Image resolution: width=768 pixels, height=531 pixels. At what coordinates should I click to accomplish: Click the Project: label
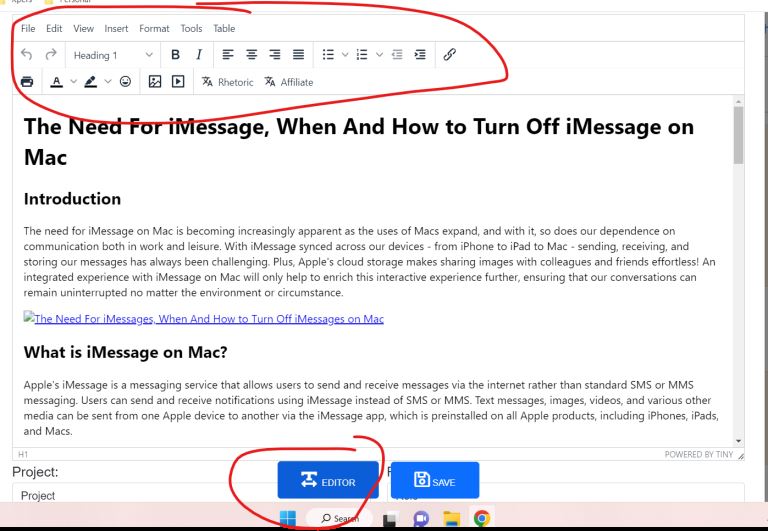35,472
